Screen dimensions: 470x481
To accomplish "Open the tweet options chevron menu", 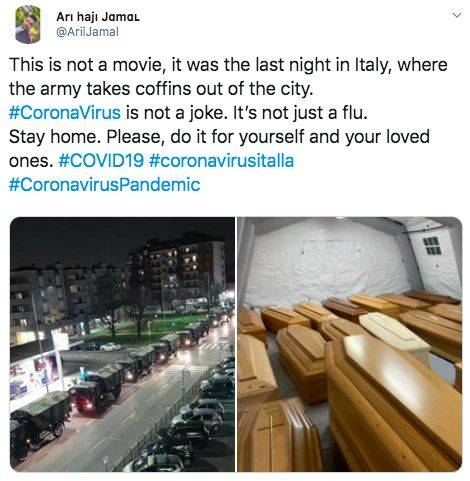I will coord(457,15).
